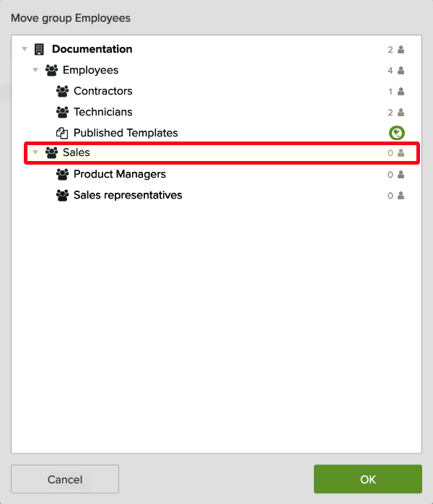Confirm the move with OK
Screen dimensions: 433x504
point(367,479)
